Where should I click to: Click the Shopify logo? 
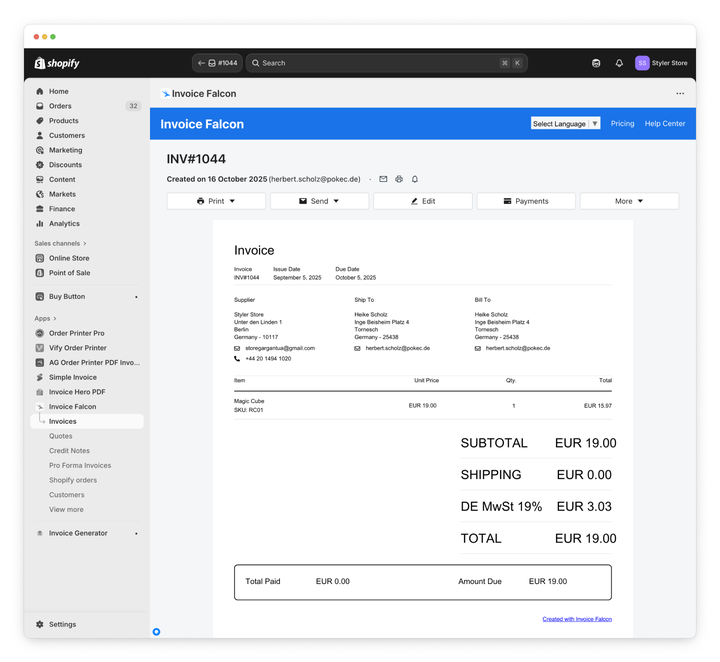pos(57,63)
